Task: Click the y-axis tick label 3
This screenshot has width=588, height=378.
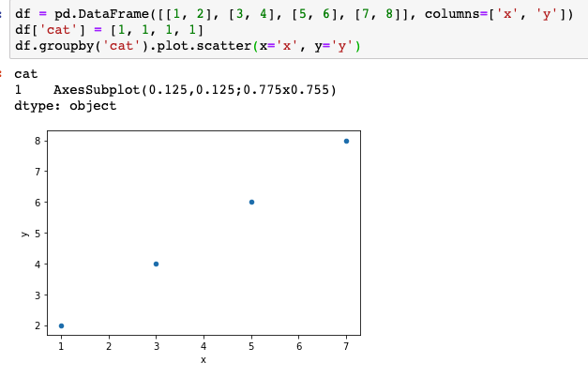Action: pyautogui.click(x=38, y=295)
